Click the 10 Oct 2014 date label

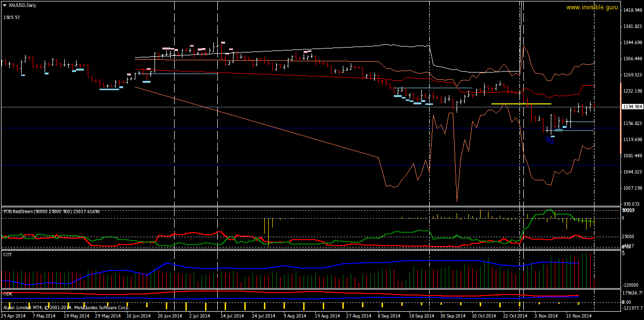coord(483,316)
